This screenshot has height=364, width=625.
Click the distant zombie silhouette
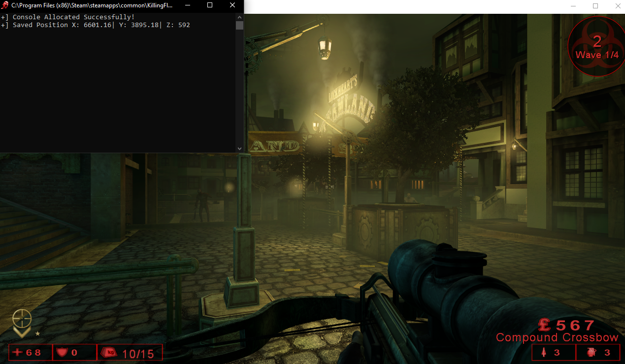(x=201, y=204)
